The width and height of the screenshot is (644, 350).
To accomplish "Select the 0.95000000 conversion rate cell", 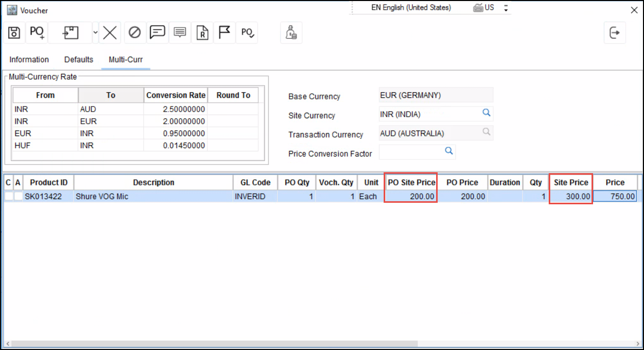I will (x=176, y=133).
